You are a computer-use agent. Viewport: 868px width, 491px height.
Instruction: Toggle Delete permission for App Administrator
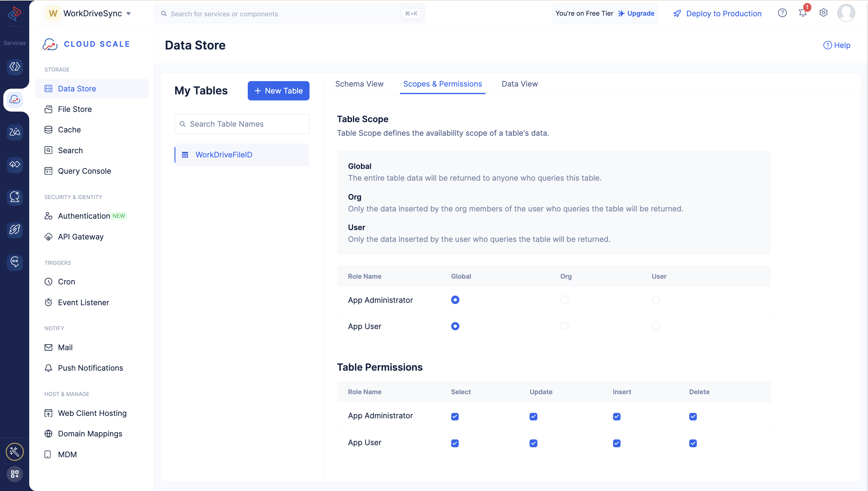(693, 417)
